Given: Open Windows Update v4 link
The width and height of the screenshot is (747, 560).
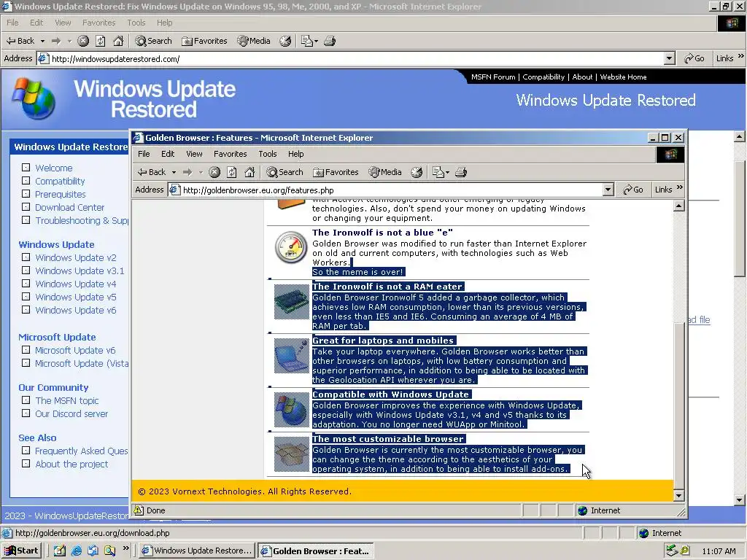Looking at the screenshot, I should pos(76,284).
